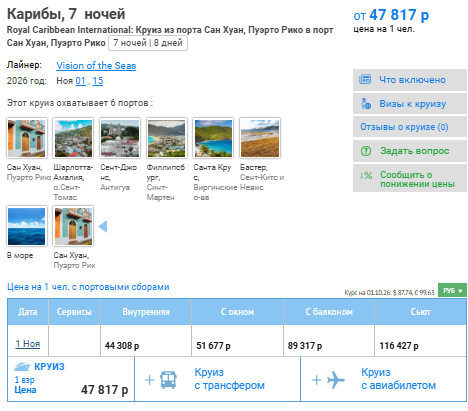Open 'Отзывы о круизе (0)' reviews

(x=410, y=127)
